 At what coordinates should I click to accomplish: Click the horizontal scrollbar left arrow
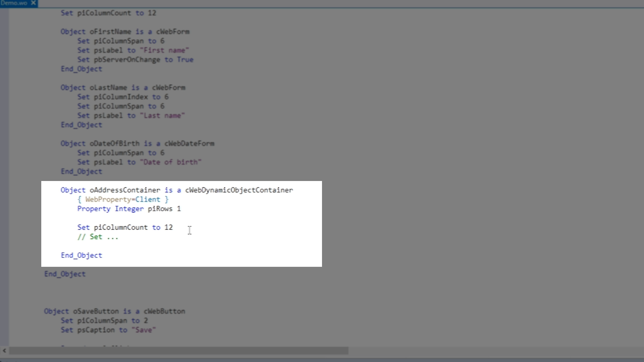click(4, 351)
